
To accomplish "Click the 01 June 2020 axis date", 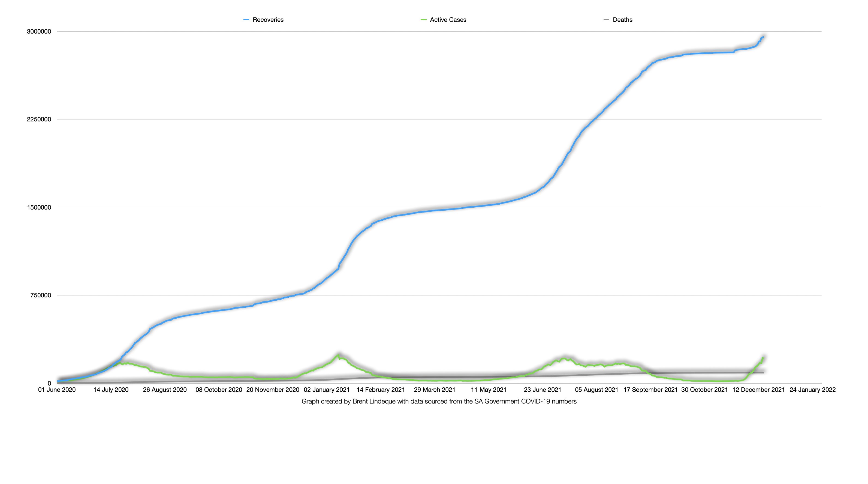I will tap(57, 390).
